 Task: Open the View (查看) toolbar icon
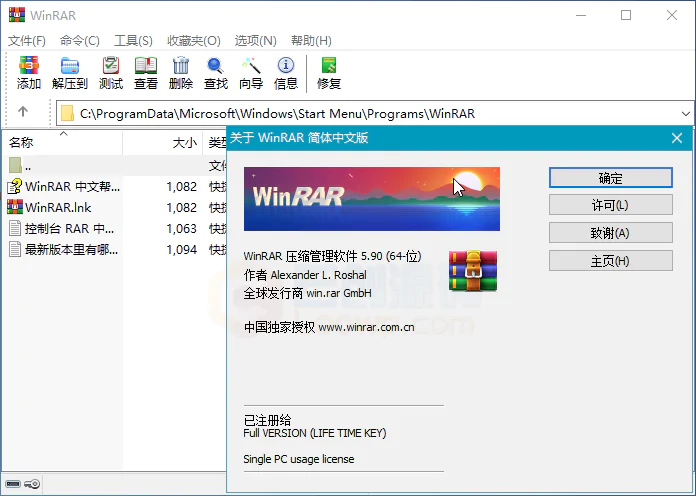[x=146, y=66]
